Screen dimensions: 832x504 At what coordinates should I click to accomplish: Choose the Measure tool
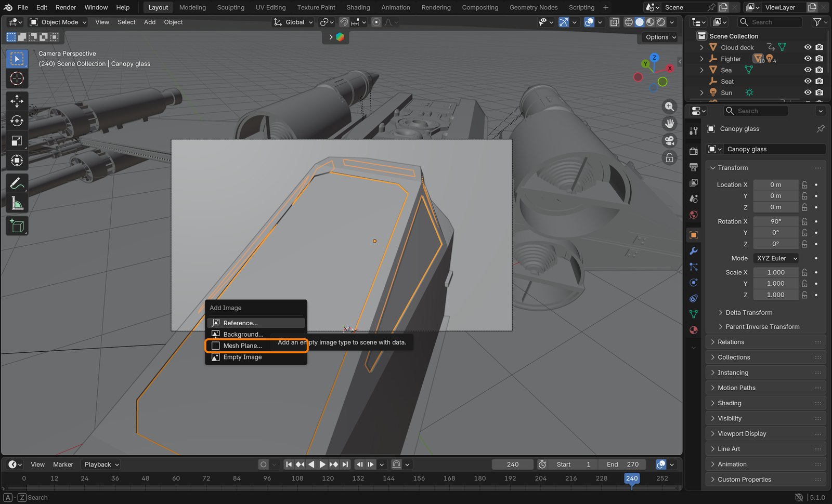[17, 203]
